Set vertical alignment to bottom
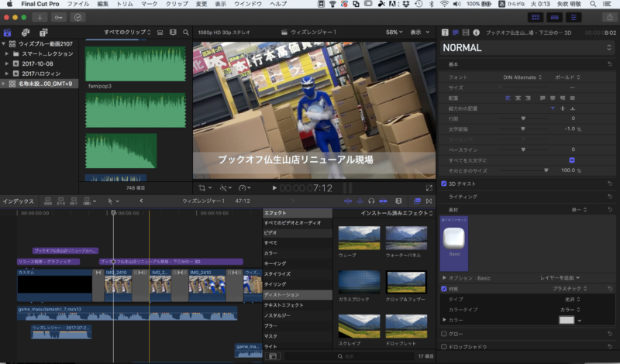The height and width of the screenshot is (364, 620). [x=572, y=108]
